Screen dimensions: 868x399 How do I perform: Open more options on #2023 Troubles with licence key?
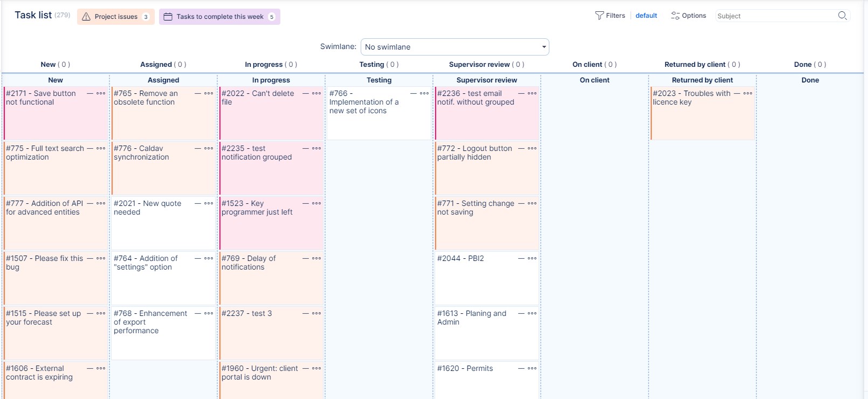[748, 93]
